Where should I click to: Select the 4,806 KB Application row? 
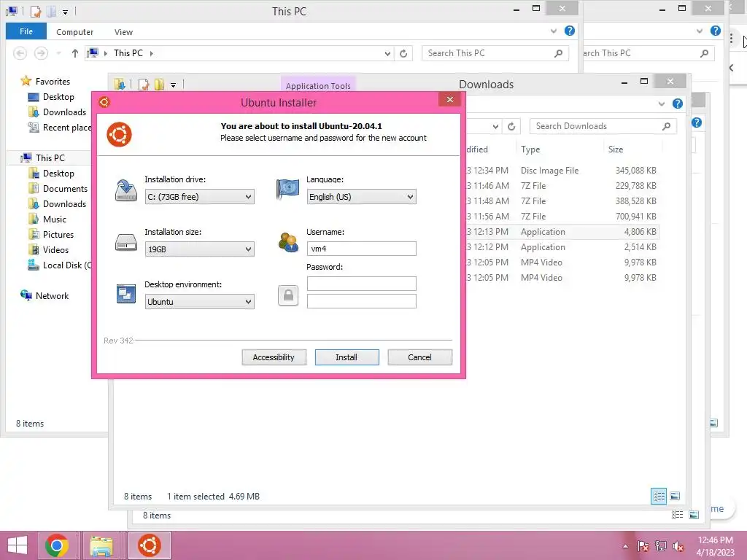562,232
